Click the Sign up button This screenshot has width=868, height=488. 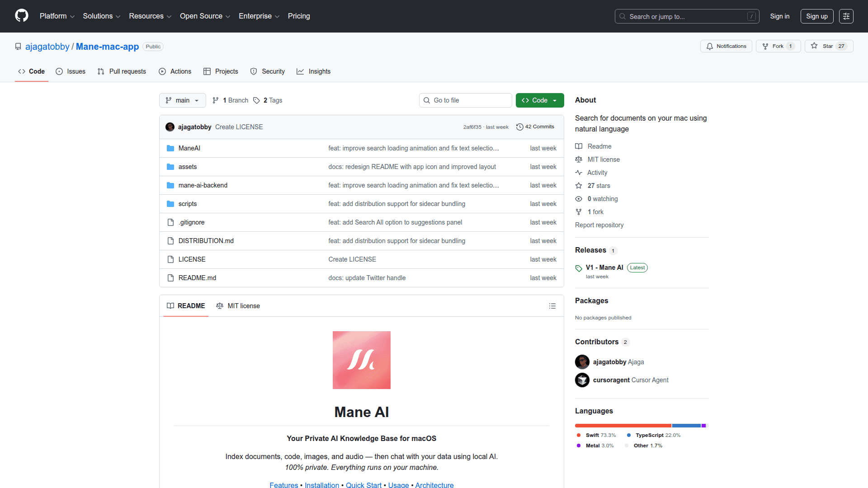(x=816, y=16)
